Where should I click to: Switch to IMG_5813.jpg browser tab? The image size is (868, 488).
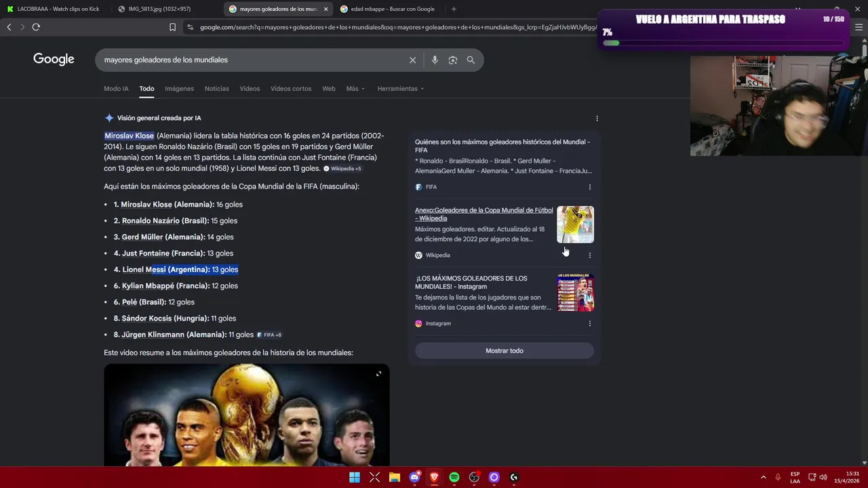tap(159, 9)
